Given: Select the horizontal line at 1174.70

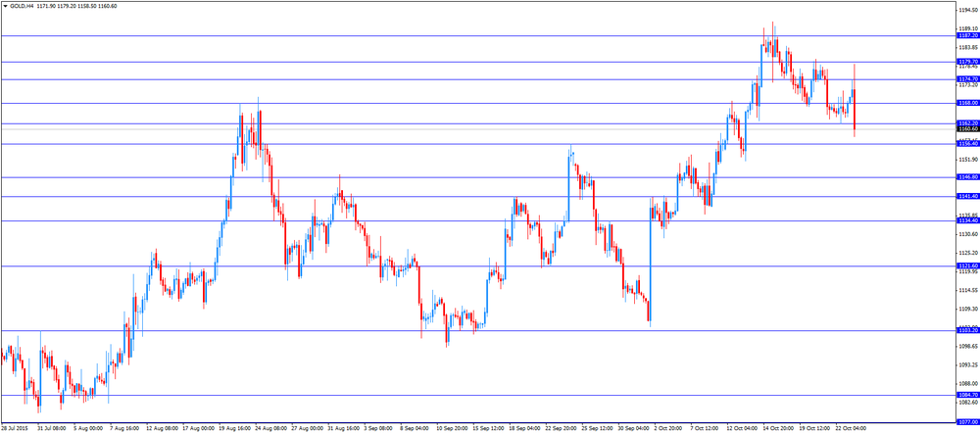Looking at the screenshot, I should click(x=478, y=79).
